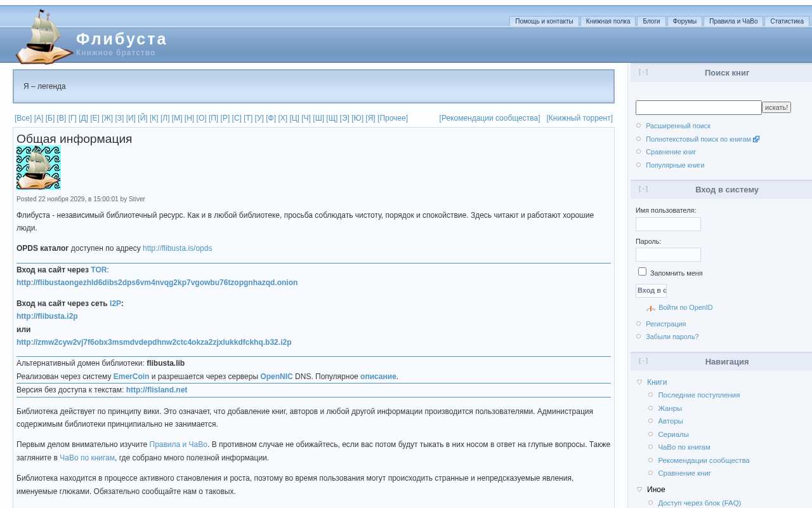Filter authors by letter [Ж]
The height and width of the screenshot is (508, 812).
pos(107,118)
